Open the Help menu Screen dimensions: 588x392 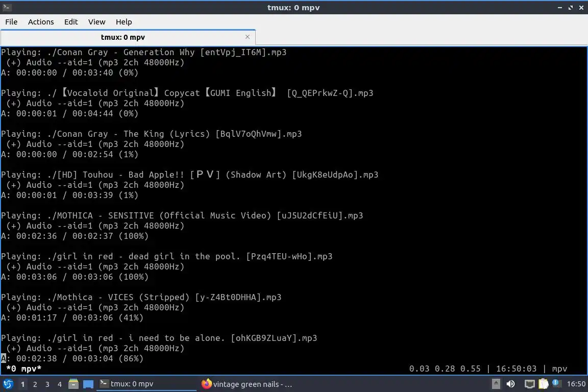(x=124, y=22)
